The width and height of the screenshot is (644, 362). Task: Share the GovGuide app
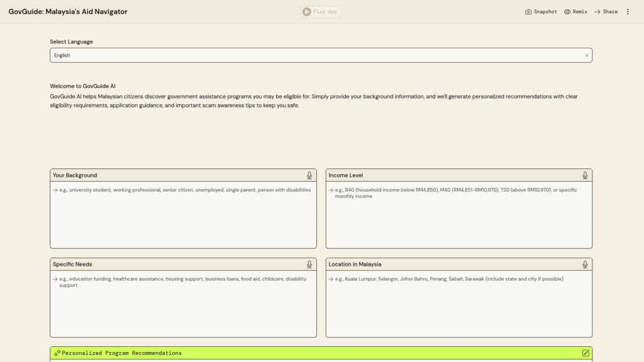606,11
